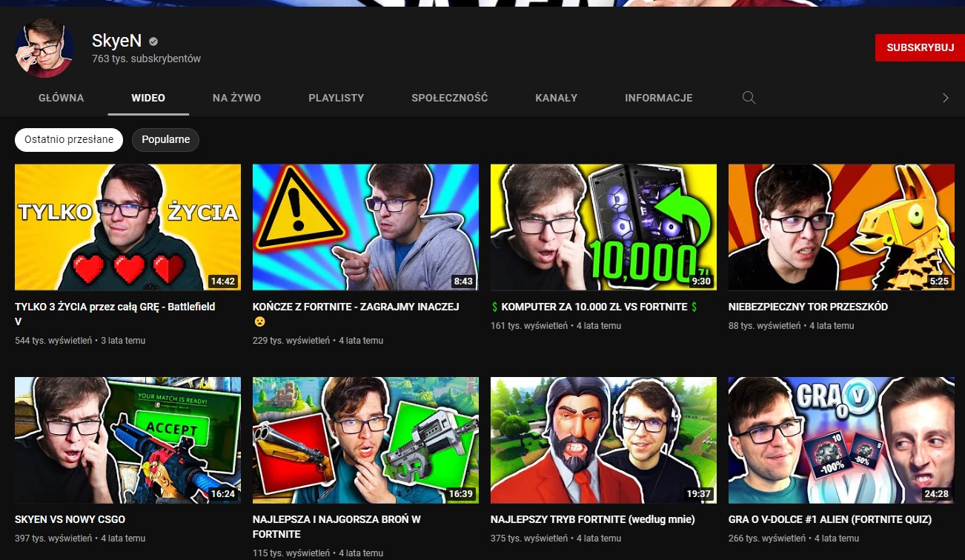Switch to the GŁÓWNA tab

point(62,98)
